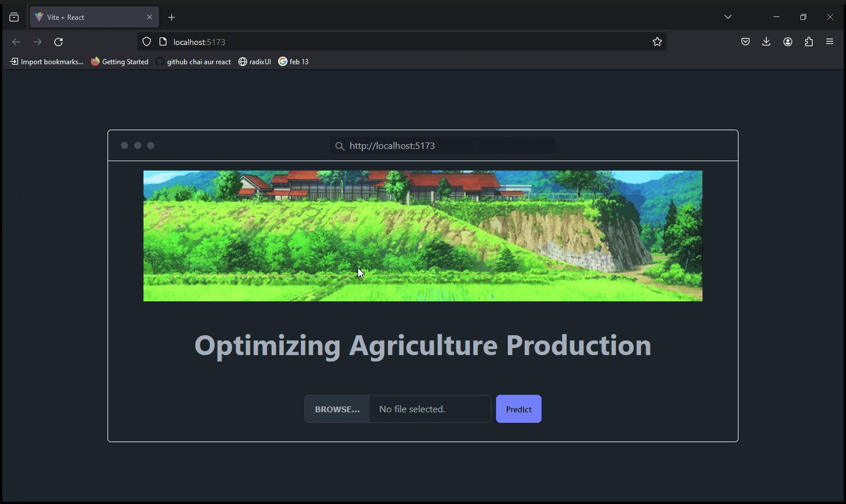The width and height of the screenshot is (846, 504).
Task: Close the Vite + React tab
Action: coord(149,18)
